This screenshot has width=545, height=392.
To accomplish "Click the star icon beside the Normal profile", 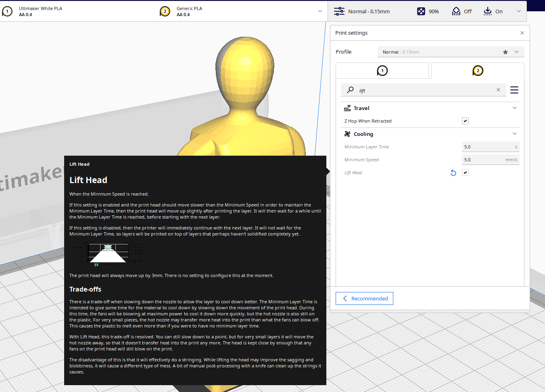I will point(505,52).
